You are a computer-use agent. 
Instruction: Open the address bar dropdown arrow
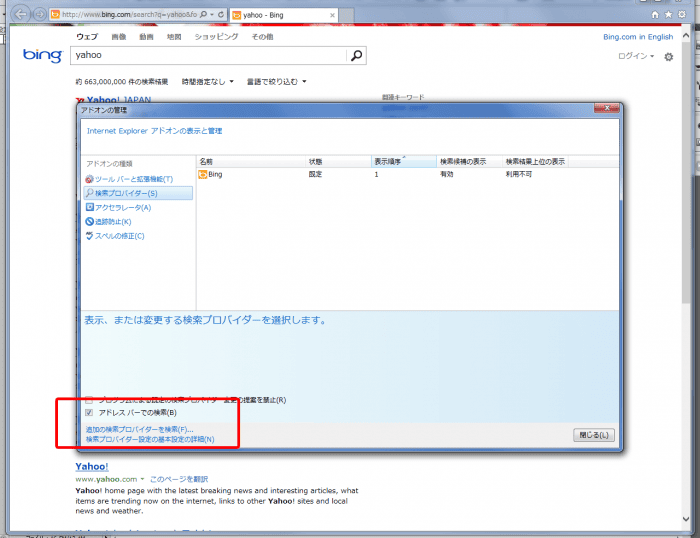click(x=212, y=15)
